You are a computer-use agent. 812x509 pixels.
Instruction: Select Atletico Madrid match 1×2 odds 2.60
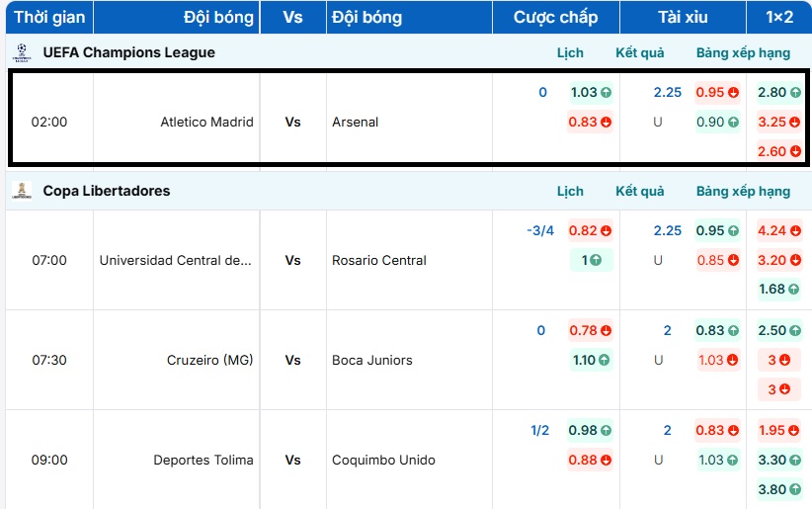tap(779, 151)
